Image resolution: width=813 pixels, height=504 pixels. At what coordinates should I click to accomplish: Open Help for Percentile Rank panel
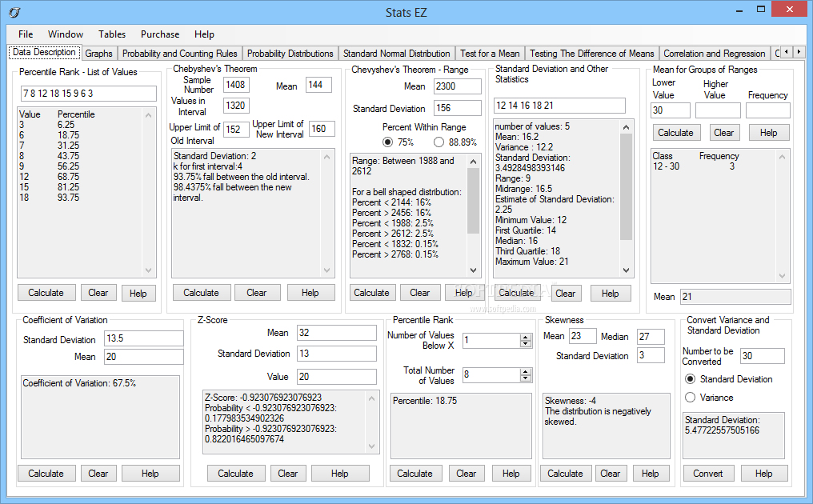(511, 474)
